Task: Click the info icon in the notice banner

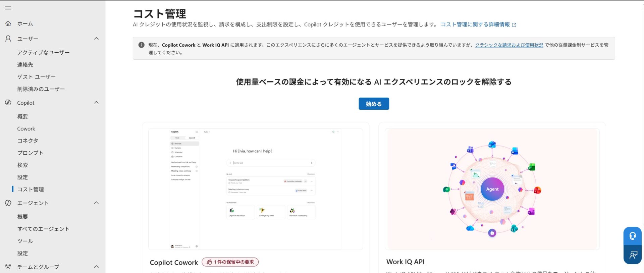Action: 142,45
